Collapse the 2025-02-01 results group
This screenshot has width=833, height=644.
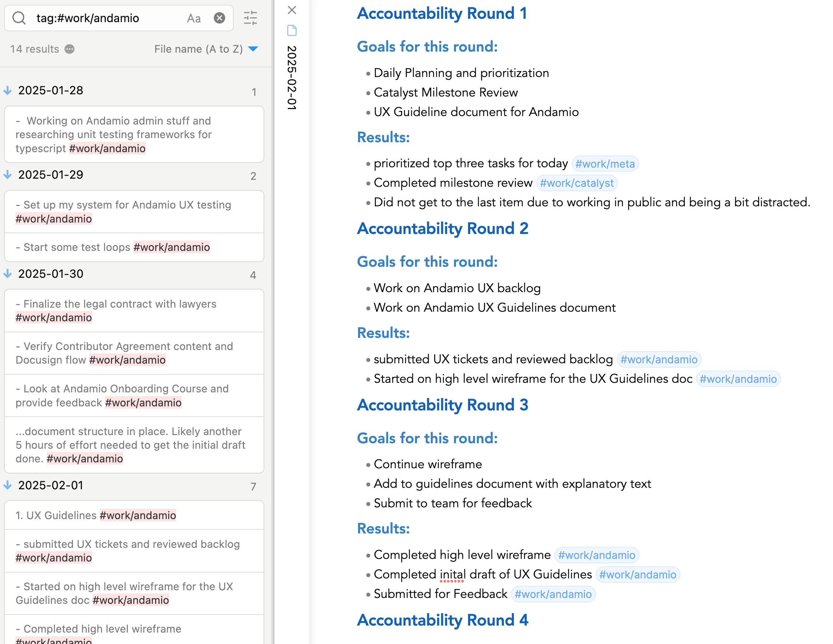pos(8,485)
